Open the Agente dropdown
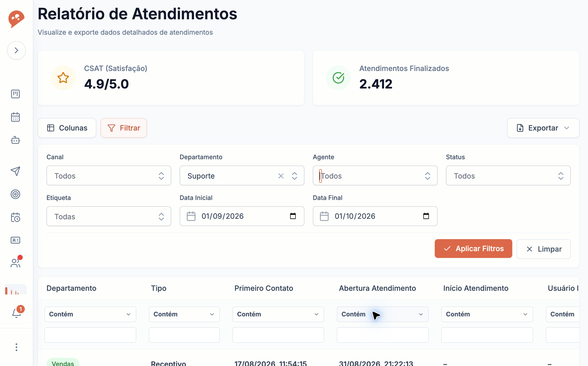The width and height of the screenshot is (588, 366). click(x=375, y=176)
